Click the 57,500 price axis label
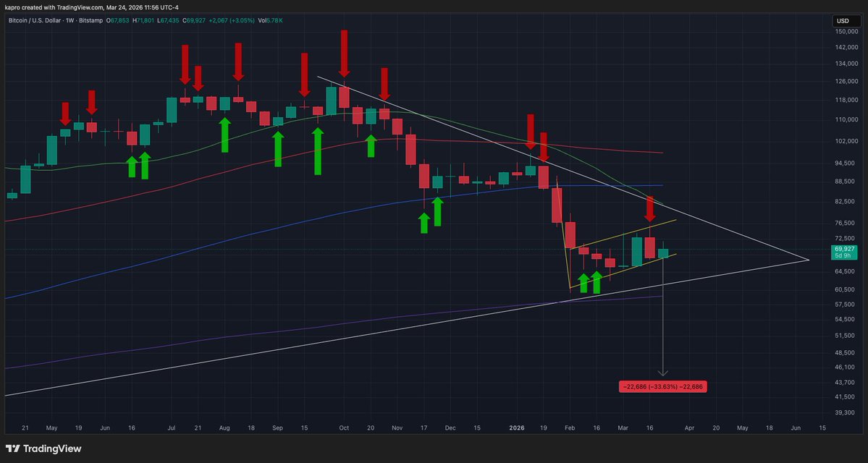This screenshot has height=463, width=868. tap(846, 305)
